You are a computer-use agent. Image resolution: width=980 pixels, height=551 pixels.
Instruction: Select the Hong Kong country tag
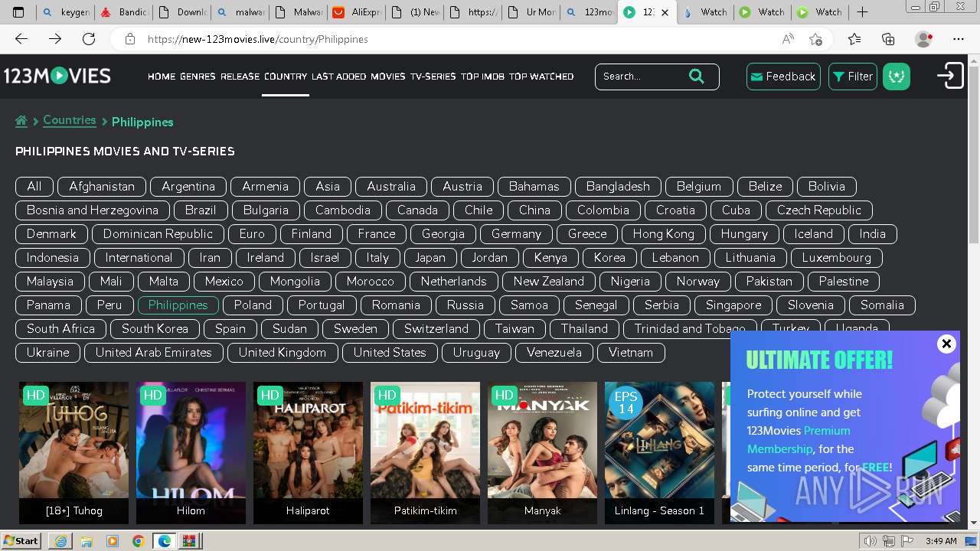(x=664, y=233)
